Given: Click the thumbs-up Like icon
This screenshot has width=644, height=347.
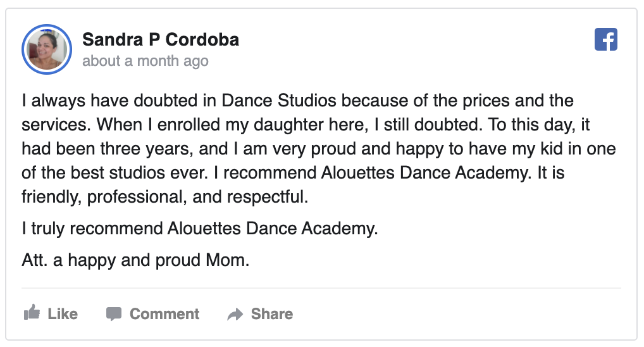Looking at the screenshot, I should [31, 313].
